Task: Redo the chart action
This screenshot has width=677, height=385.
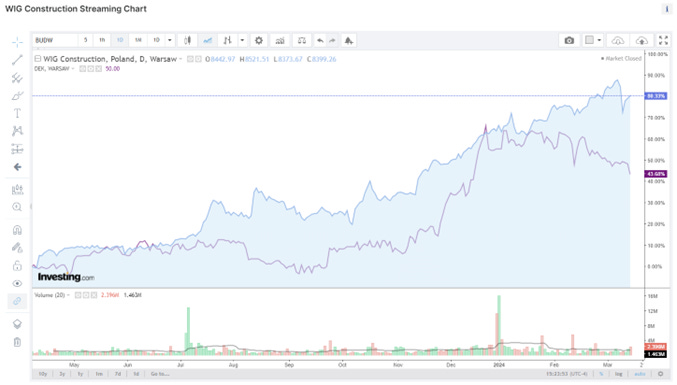Action: (x=332, y=40)
